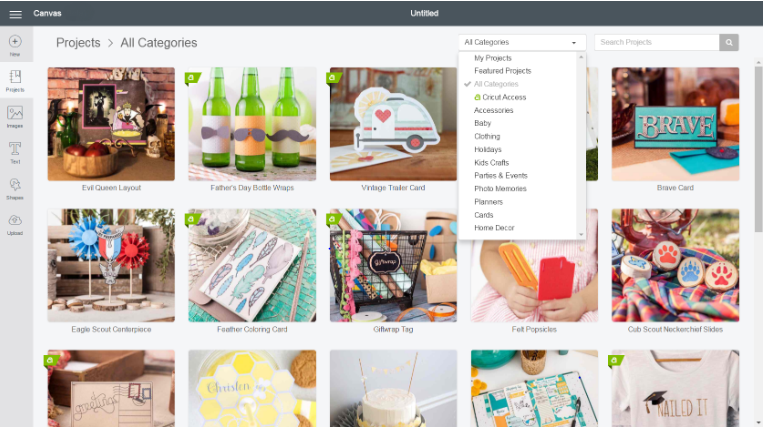The image size is (765, 429).
Task: Open the Brave Card project title
Action: pyautogui.click(x=675, y=188)
